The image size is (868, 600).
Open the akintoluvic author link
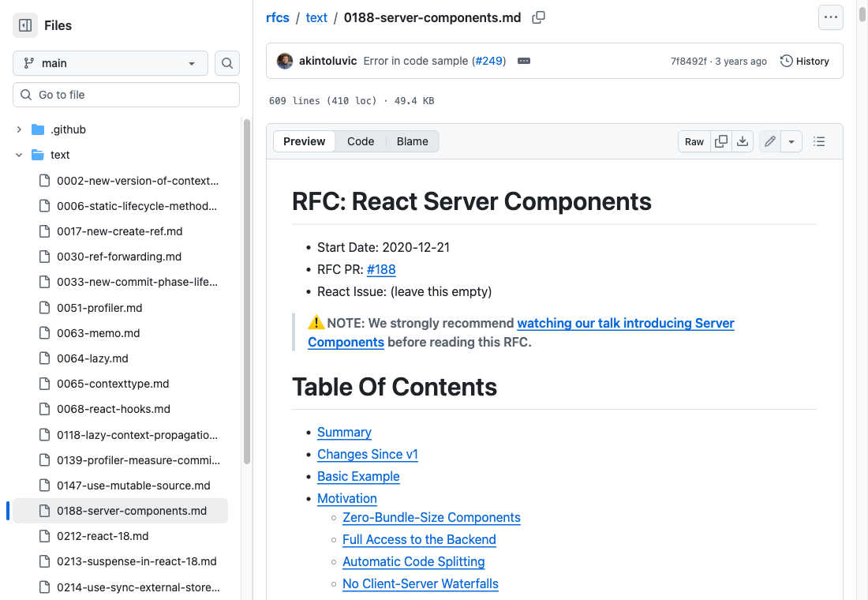[x=327, y=61]
